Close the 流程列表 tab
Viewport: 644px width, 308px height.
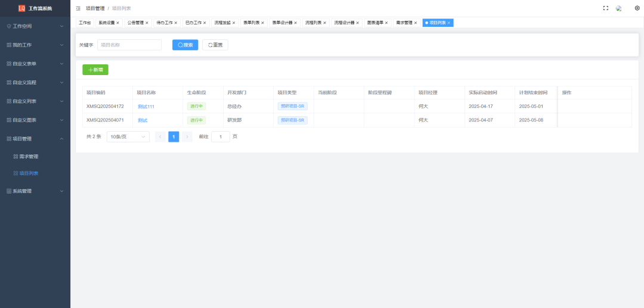(324, 23)
